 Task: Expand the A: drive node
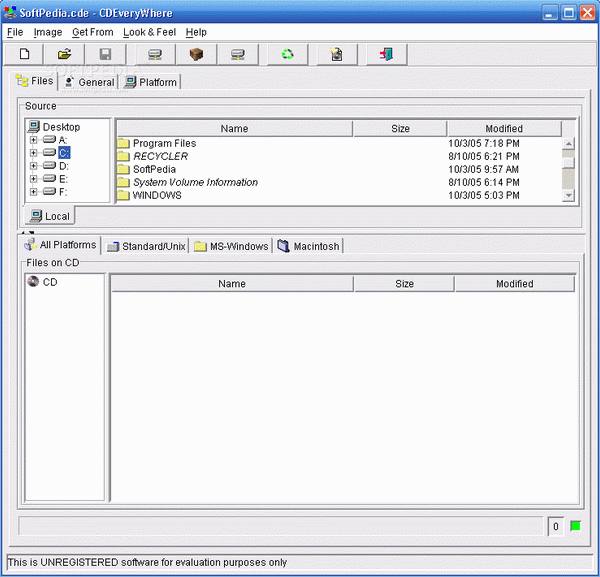click(x=33, y=140)
